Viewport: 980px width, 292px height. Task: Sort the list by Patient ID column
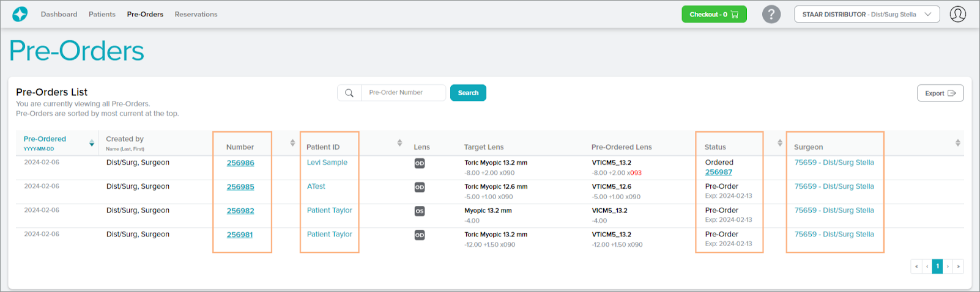click(x=399, y=143)
